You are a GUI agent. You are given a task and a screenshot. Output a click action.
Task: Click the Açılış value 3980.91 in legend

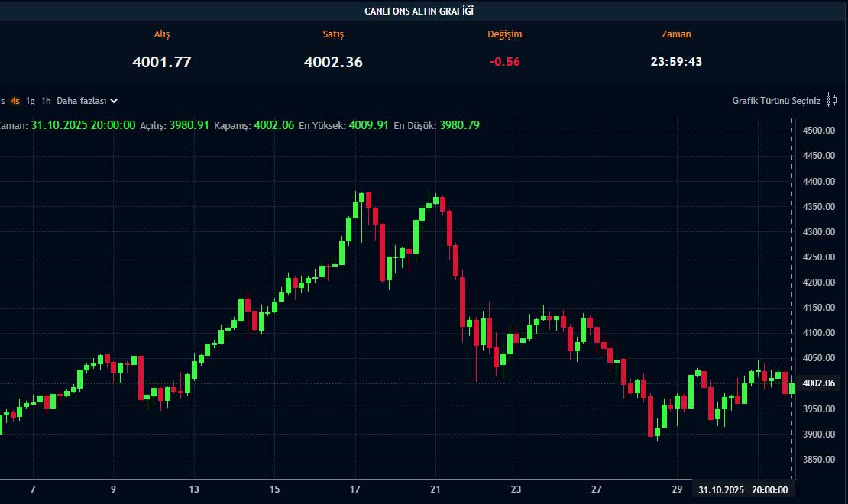coord(188,125)
